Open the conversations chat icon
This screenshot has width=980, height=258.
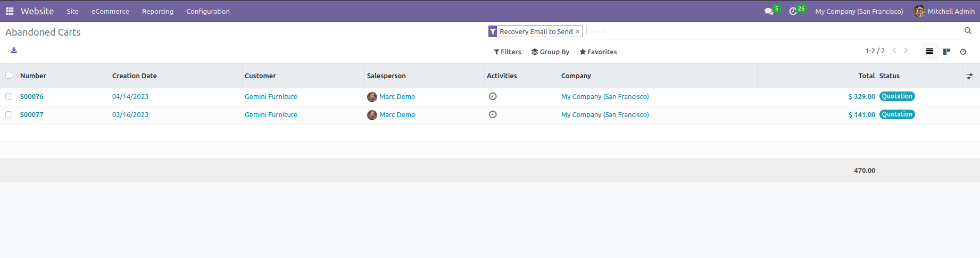[x=769, y=11]
